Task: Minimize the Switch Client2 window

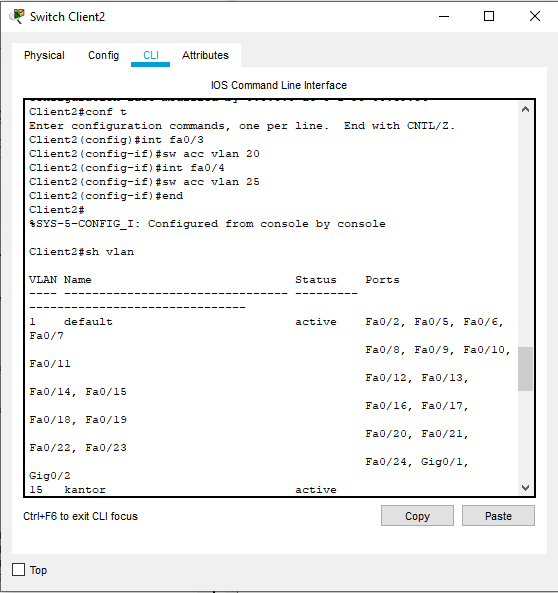Action: (444, 16)
